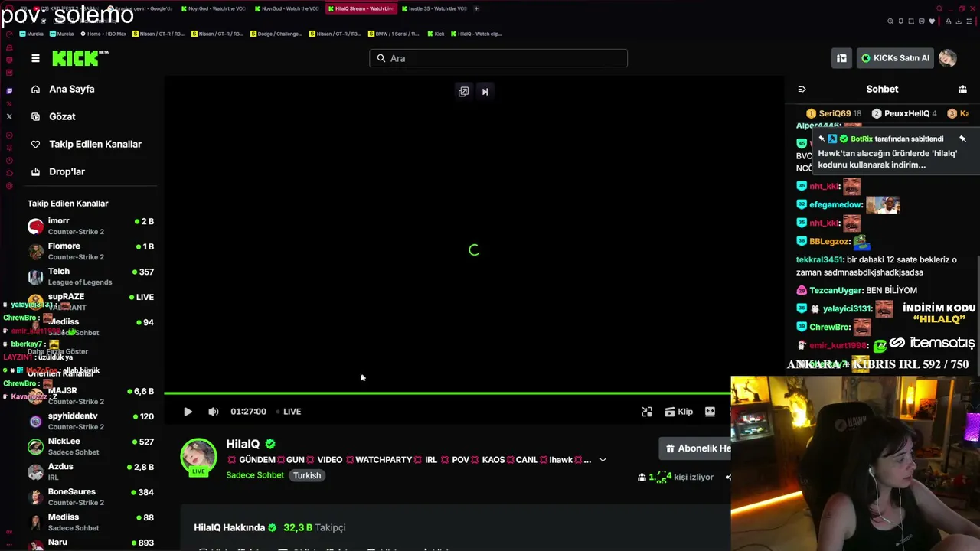Open the Drop'lar trophy icon
The height and width of the screenshot is (551, 980).
[x=35, y=171]
